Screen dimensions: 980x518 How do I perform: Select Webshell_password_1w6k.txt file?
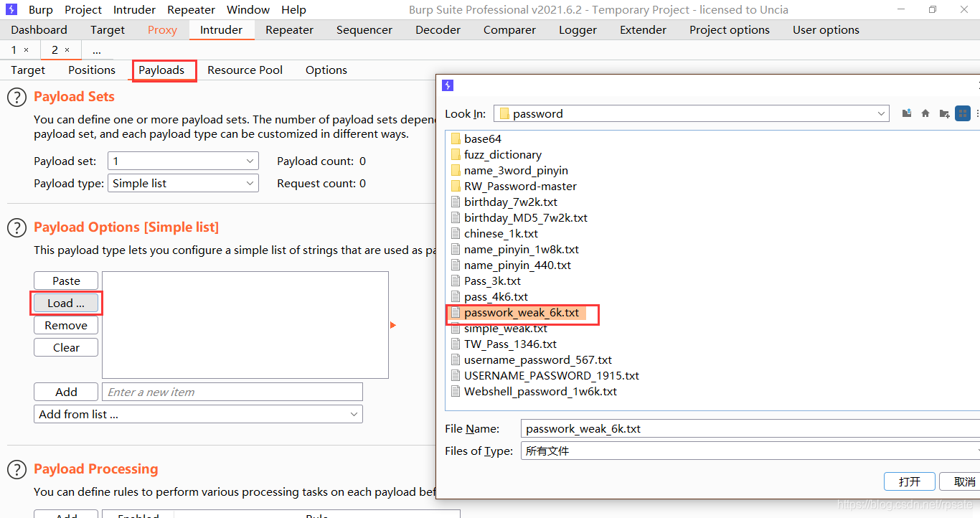(x=534, y=391)
